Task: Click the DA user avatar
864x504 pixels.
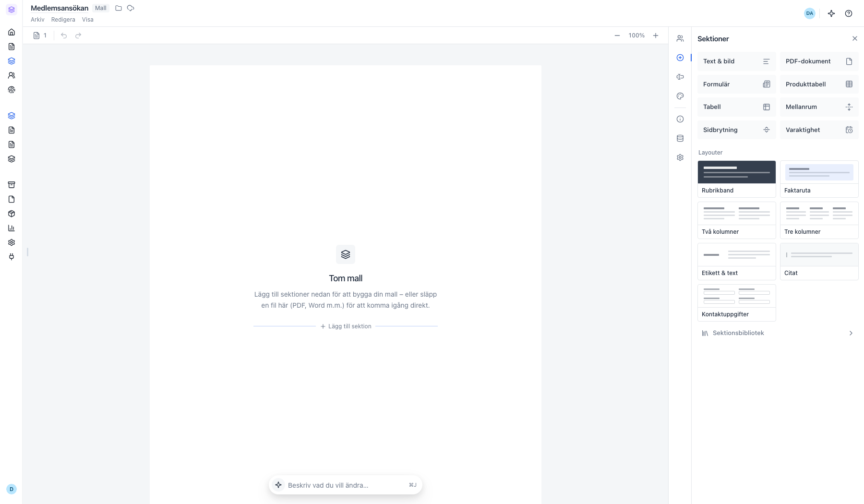Action: click(x=810, y=13)
